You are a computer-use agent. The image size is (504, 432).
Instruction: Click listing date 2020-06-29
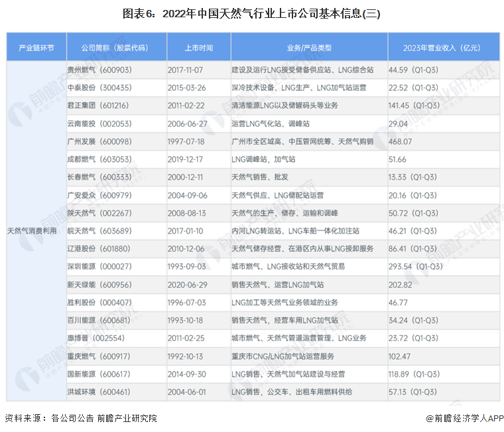(x=188, y=285)
